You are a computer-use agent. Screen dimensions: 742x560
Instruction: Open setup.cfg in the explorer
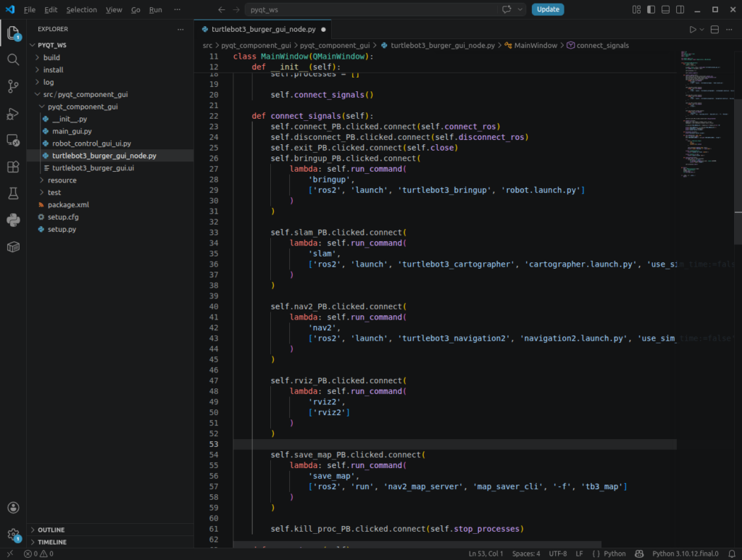point(111,217)
